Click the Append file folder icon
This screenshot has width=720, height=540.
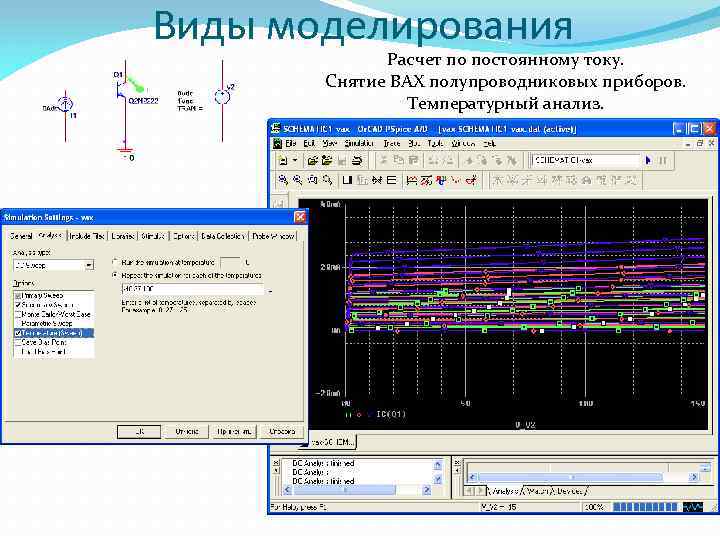(x=327, y=161)
